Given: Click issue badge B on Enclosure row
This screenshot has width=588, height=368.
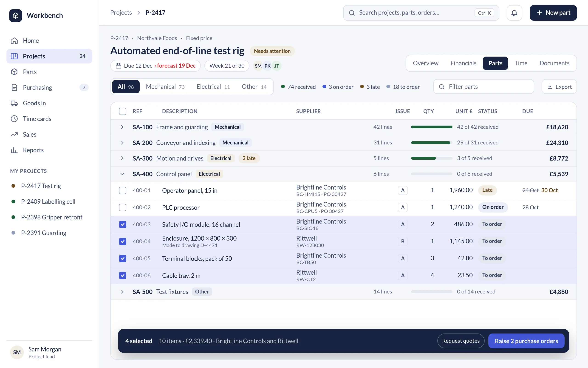Looking at the screenshot, I should [403, 241].
